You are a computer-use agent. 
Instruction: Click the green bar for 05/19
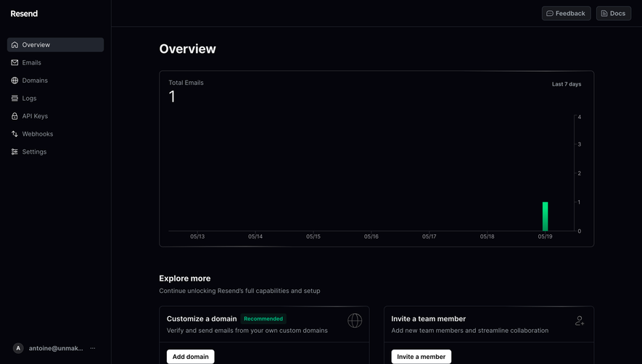(545, 217)
